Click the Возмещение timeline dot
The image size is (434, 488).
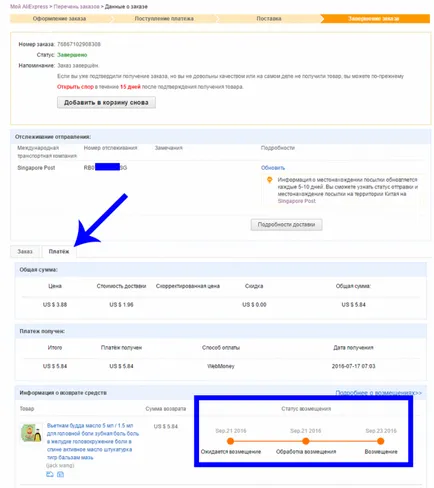381,441
